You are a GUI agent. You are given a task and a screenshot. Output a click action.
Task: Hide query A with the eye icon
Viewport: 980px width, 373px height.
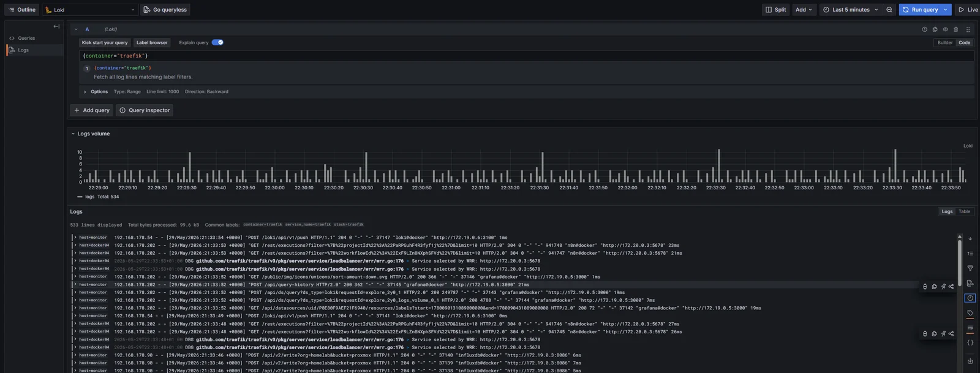pyautogui.click(x=945, y=29)
